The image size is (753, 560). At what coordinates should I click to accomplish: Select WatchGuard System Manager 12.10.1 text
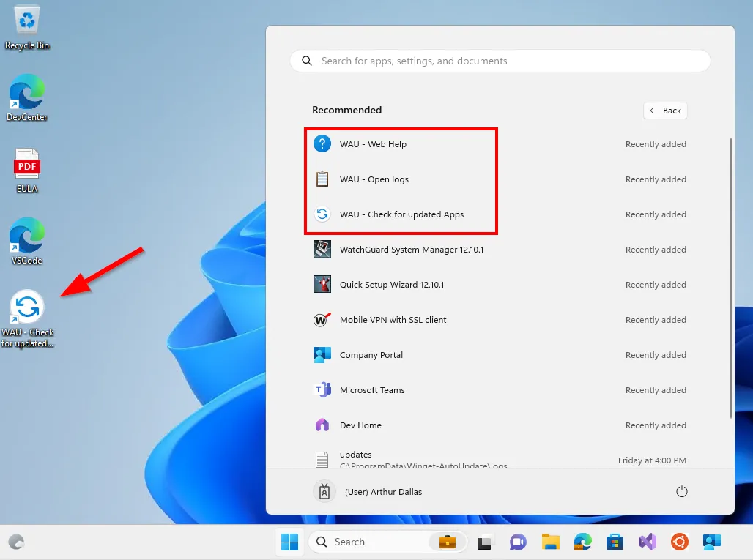[412, 250]
